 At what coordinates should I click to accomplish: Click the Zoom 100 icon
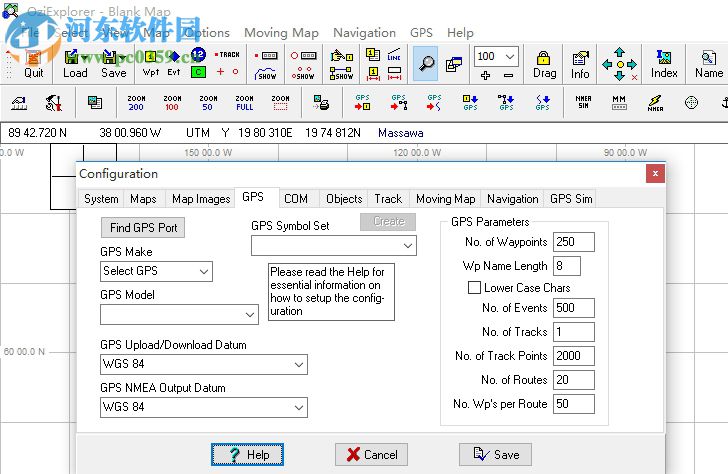coord(172,103)
